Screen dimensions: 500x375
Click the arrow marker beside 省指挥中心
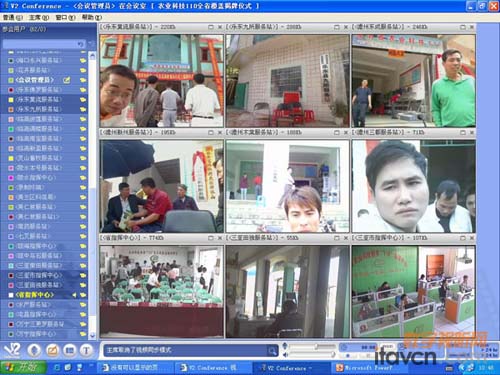[x=74, y=295]
